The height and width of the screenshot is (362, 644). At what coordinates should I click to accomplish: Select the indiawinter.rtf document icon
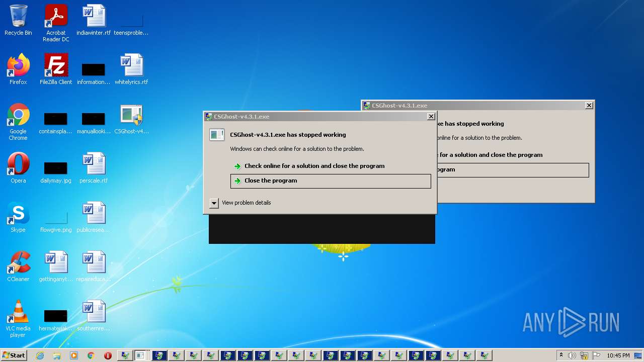point(94,20)
